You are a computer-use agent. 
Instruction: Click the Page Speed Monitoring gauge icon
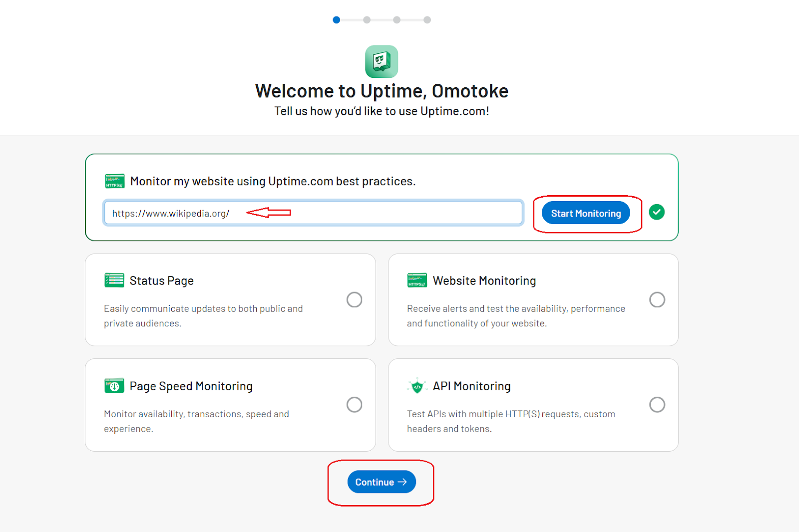click(114, 386)
